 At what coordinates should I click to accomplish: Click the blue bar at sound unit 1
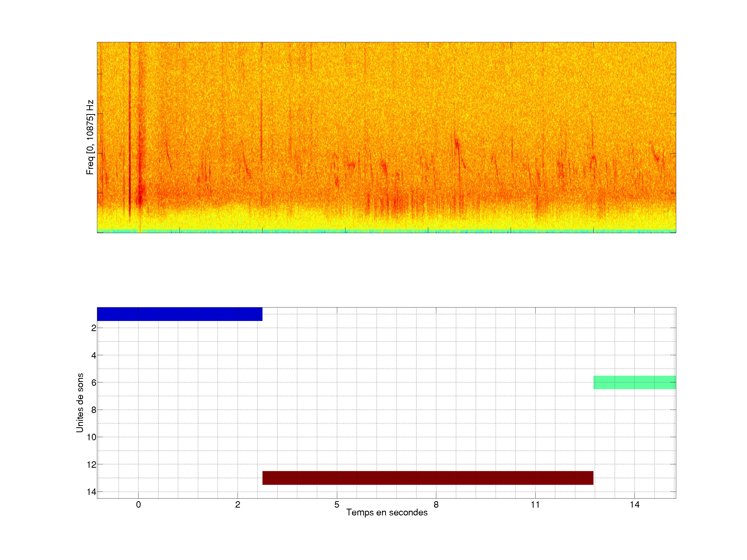coord(179,314)
